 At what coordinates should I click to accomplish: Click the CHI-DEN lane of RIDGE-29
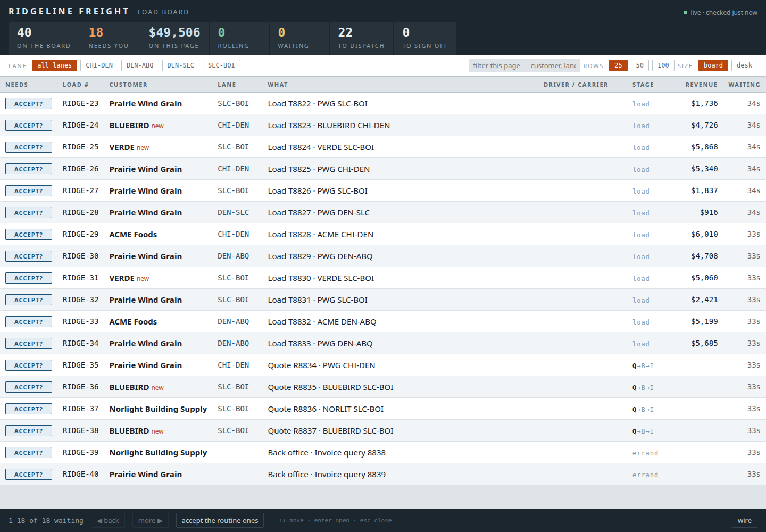(233, 235)
